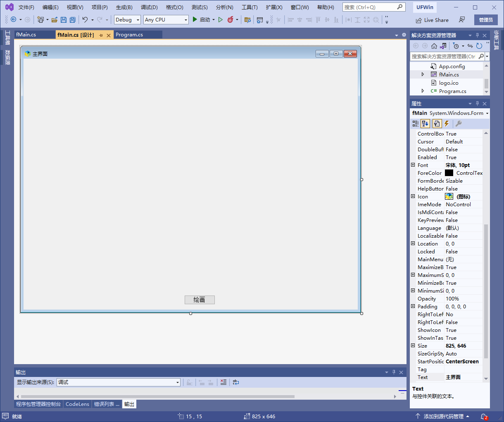
Task: Click Start Without Debugging hollow green arrow
Action: click(x=221, y=19)
